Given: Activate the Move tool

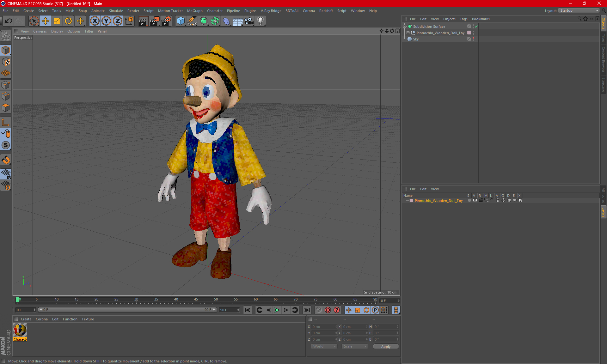Looking at the screenshot, I should click(46, 21).
